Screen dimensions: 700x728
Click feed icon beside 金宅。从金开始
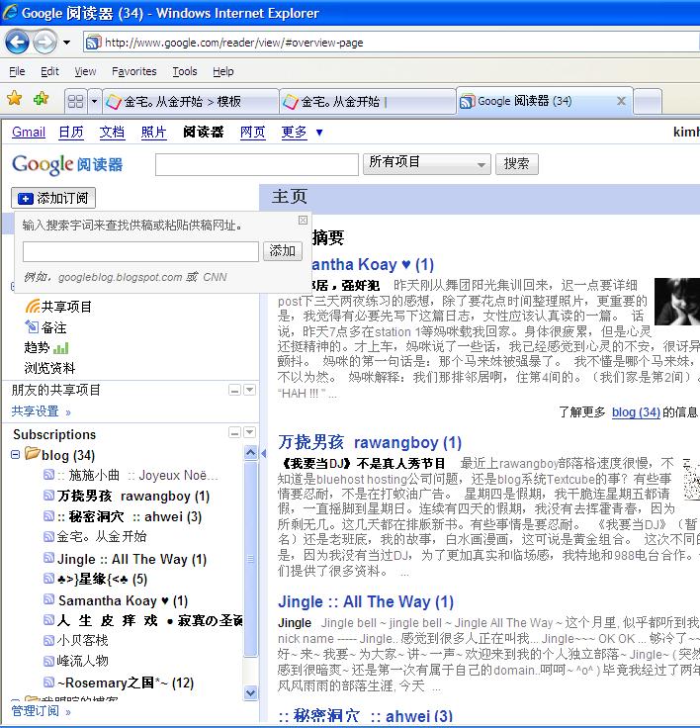(48, 537)
